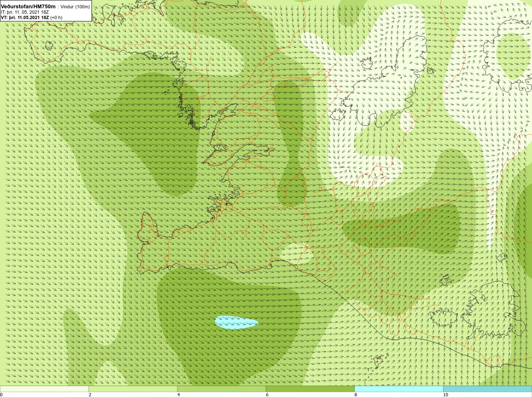
Task: Click the legend tick label 8
Action: (x=356, y=395)
